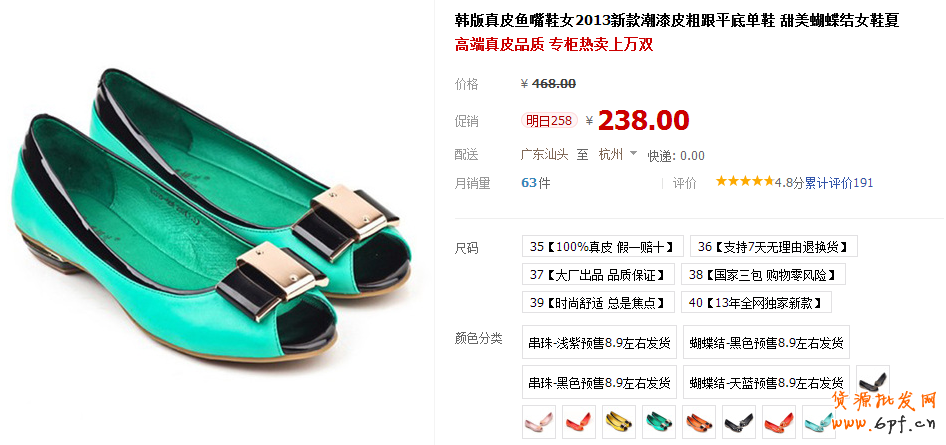Open the 累计评价191 reviews link
Image resolution: width=946 pixels, height=445 pixels.
839,183
